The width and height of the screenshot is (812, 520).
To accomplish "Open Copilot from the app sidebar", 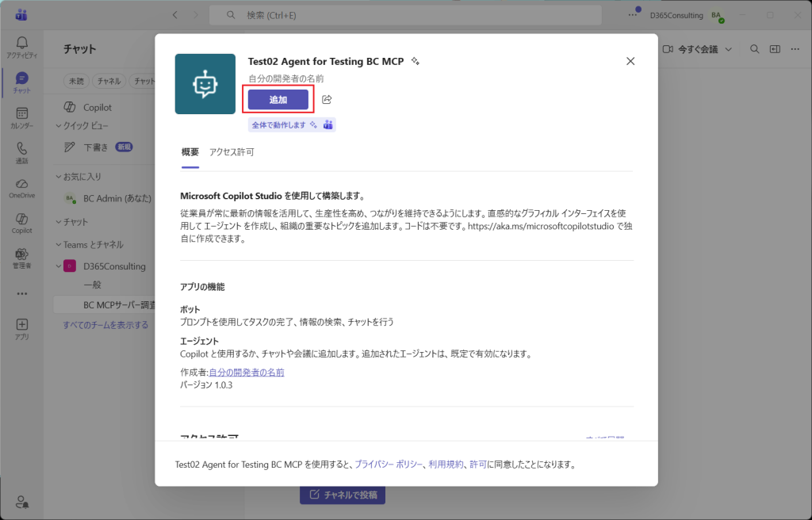I will [21, 223].
